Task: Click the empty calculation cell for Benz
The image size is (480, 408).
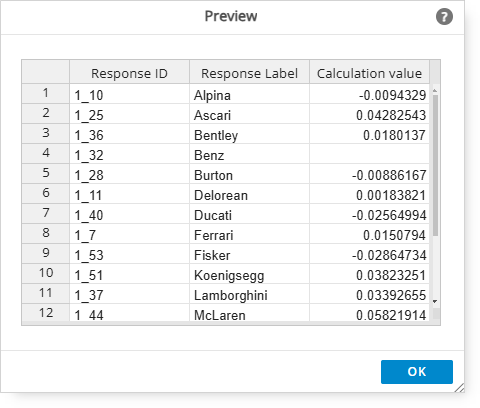Action: pyautogui.click(x=369, y=154)
